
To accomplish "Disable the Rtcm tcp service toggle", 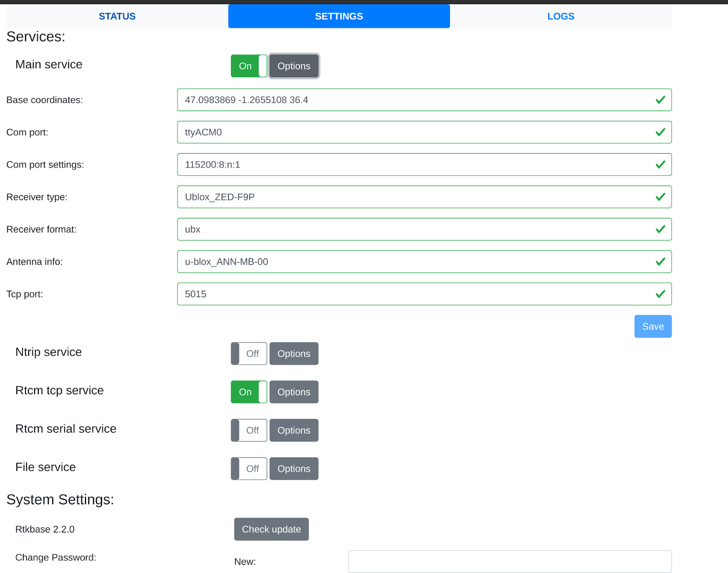I will (249, 392).
